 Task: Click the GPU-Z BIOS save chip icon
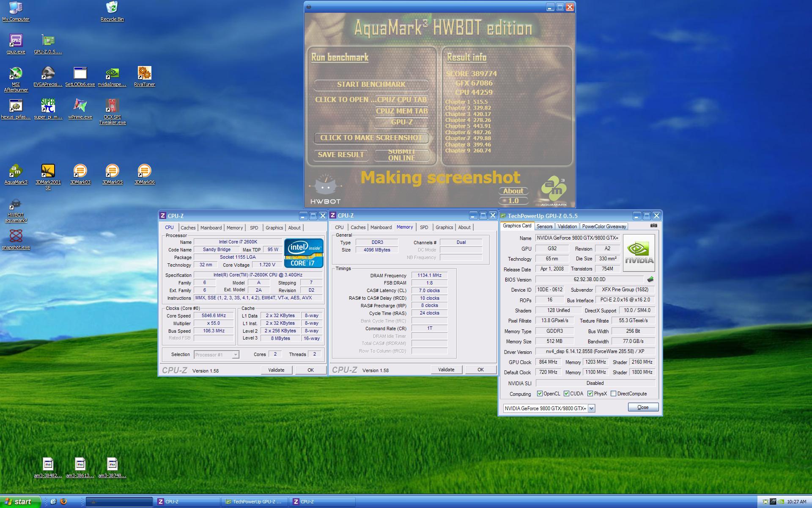[x=650, y=279]
